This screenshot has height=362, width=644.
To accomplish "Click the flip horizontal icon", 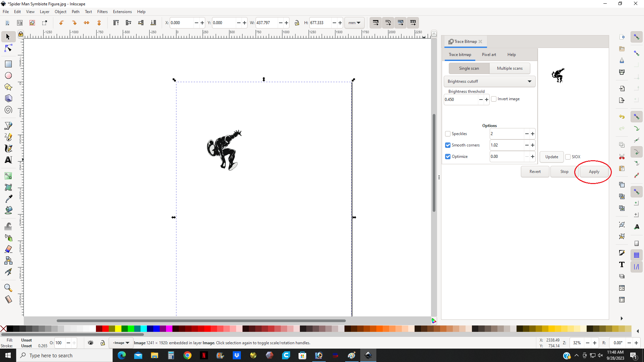I will [x=87, y=23].
